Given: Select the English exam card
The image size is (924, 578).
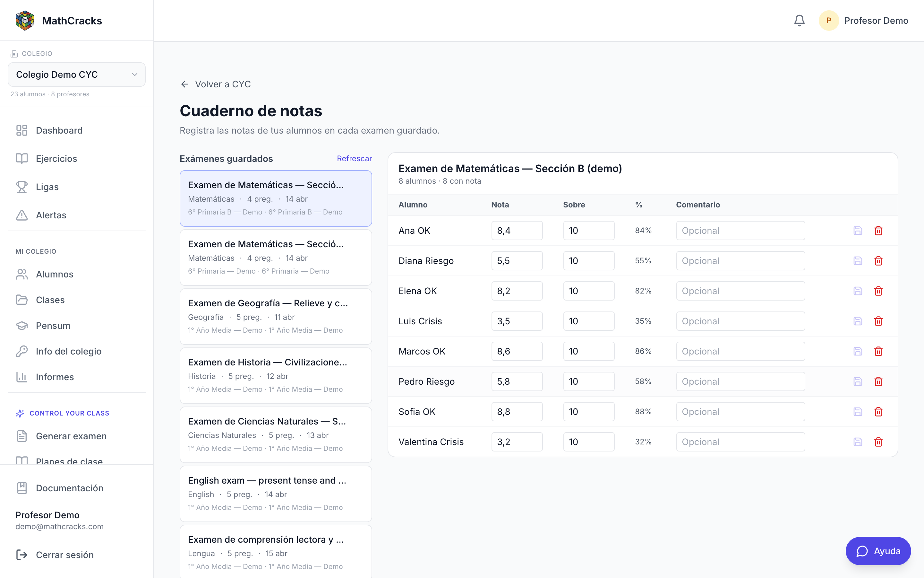Looking at the screenshot, I should [x=276, y=494].
